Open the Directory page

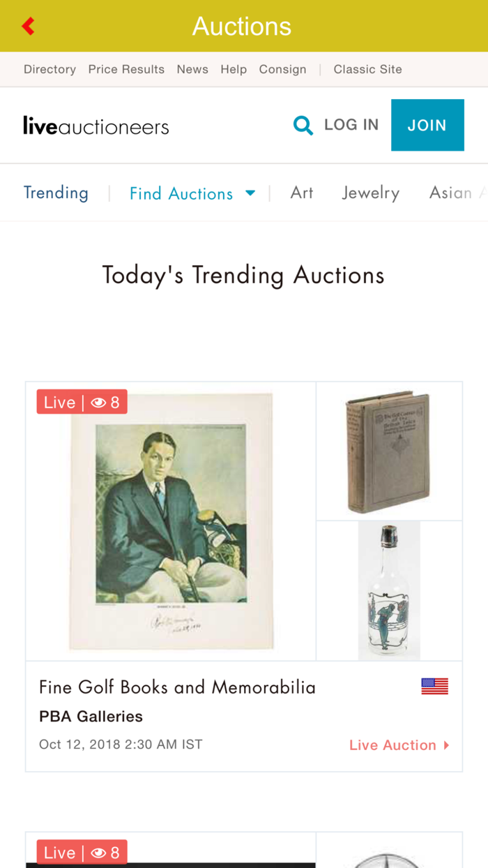(x=49, y=69)
